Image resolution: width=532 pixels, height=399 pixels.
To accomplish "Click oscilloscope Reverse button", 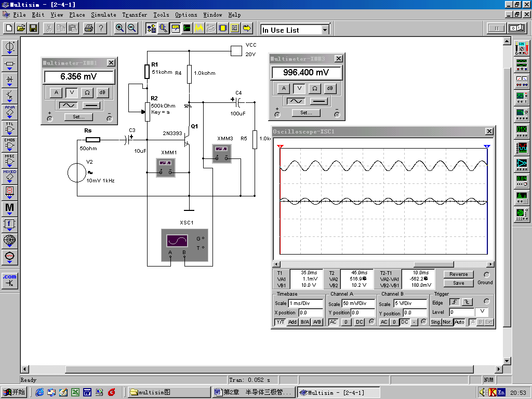I will coord(458,274).
